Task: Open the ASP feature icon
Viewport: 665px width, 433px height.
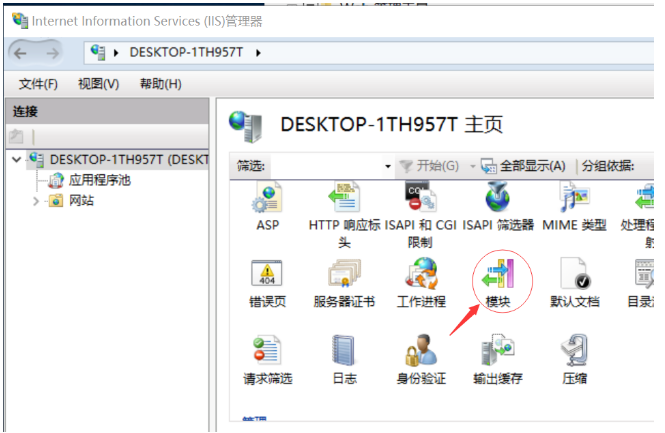Action: [267, 198]
